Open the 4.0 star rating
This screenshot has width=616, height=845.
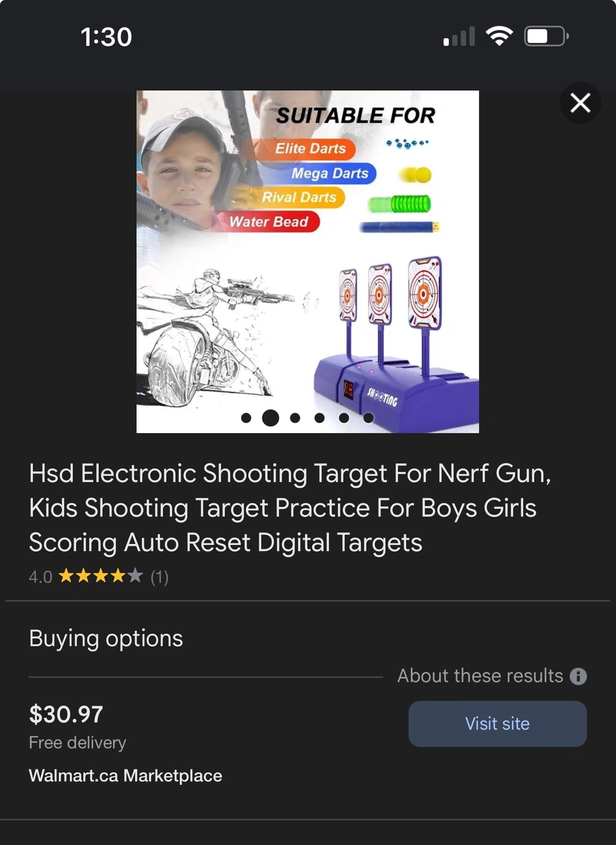click(86, 576)
